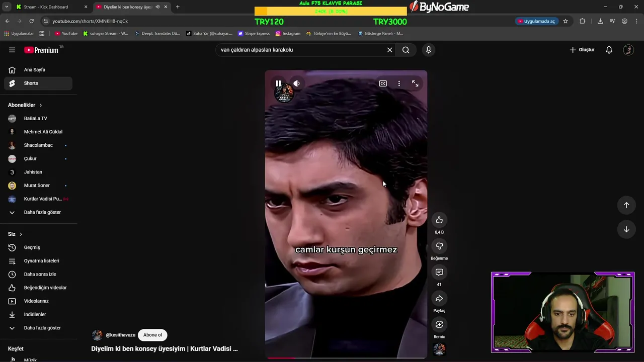The width and height of the screenshot is (644, 362).
Task: Click the address bar URL
Action: [x=91, y=21]
